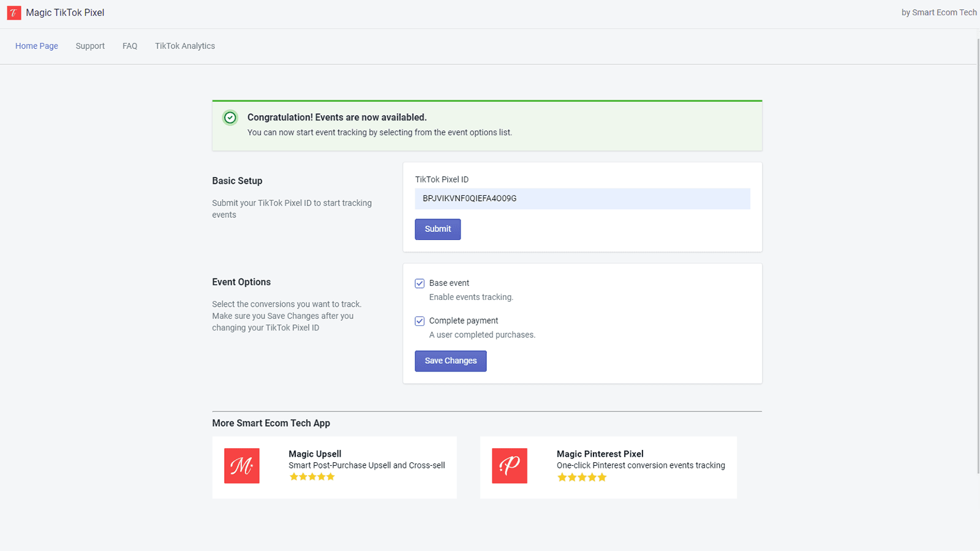
Task: Toggle the Complete payment checkbox
Action: pyautogui.click(x=420, y=321)
